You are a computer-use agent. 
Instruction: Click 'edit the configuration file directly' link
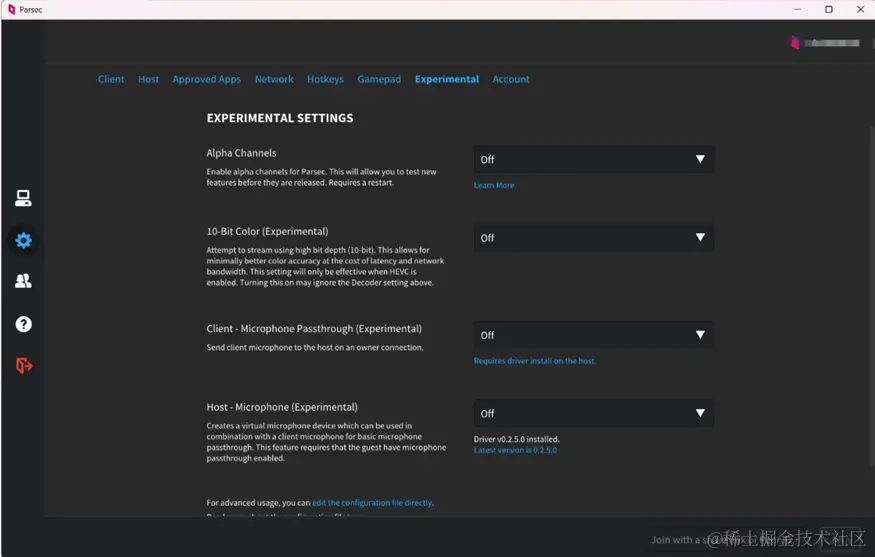point(372,503)
